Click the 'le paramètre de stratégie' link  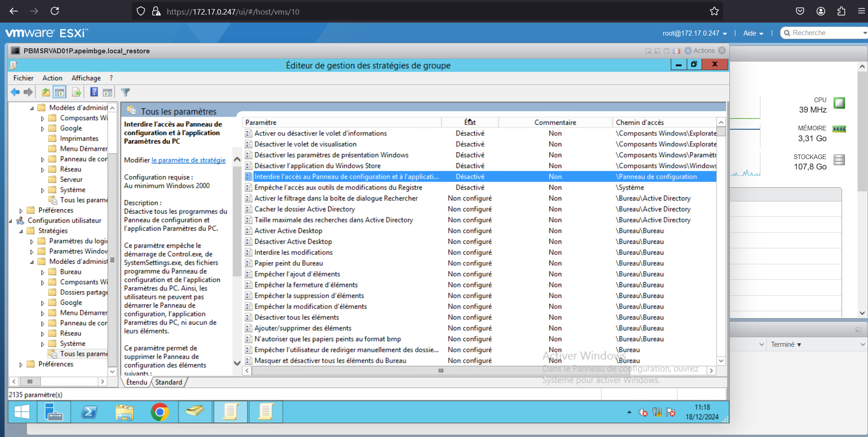[188, 160]
